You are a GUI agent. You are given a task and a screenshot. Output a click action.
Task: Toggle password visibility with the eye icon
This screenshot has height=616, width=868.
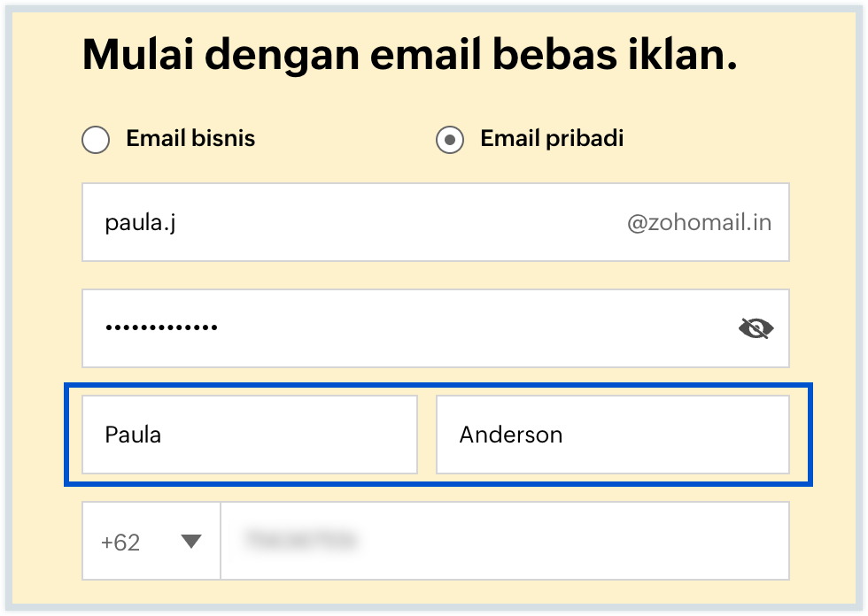756,329
